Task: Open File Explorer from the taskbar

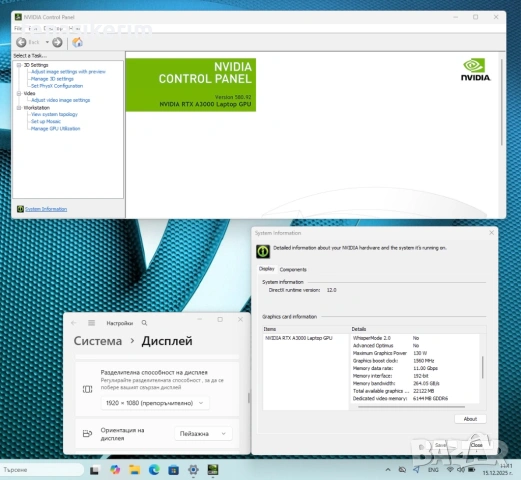Action: click(x=135, y=470)
